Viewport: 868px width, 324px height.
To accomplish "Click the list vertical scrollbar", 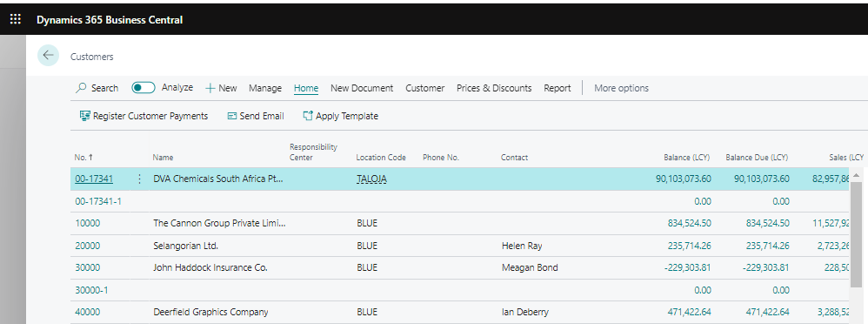I will (x=856, y=233).
